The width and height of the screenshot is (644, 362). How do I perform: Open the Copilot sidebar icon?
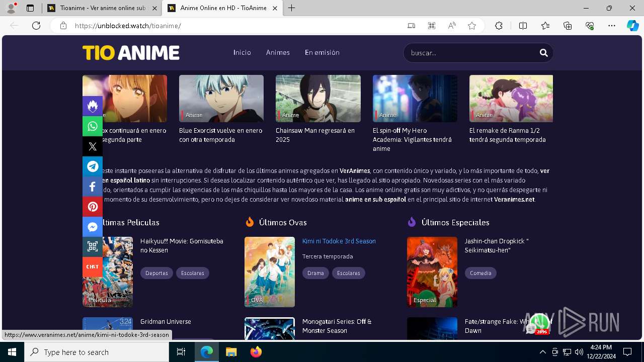pos(633,26)
